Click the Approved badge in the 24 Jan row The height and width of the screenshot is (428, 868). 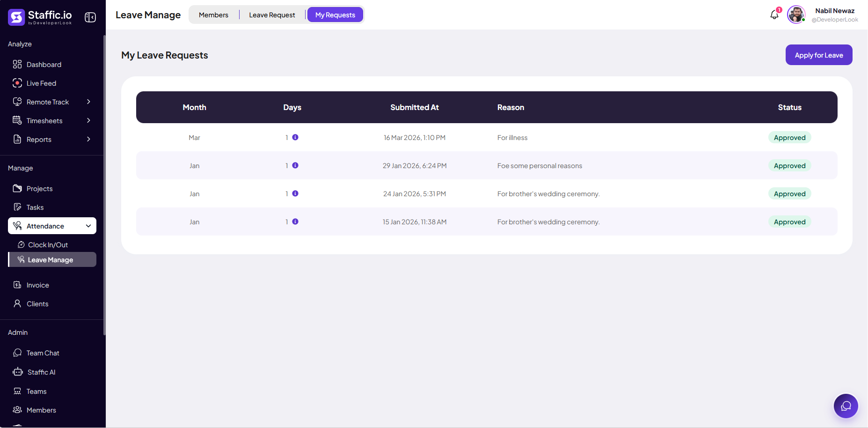(x=789, y=193)
